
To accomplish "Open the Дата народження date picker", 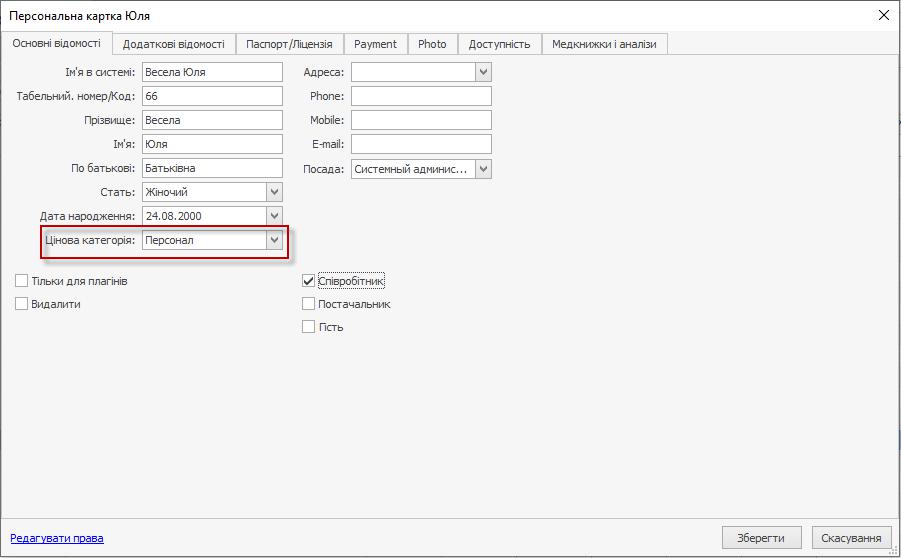I will 274,216.
